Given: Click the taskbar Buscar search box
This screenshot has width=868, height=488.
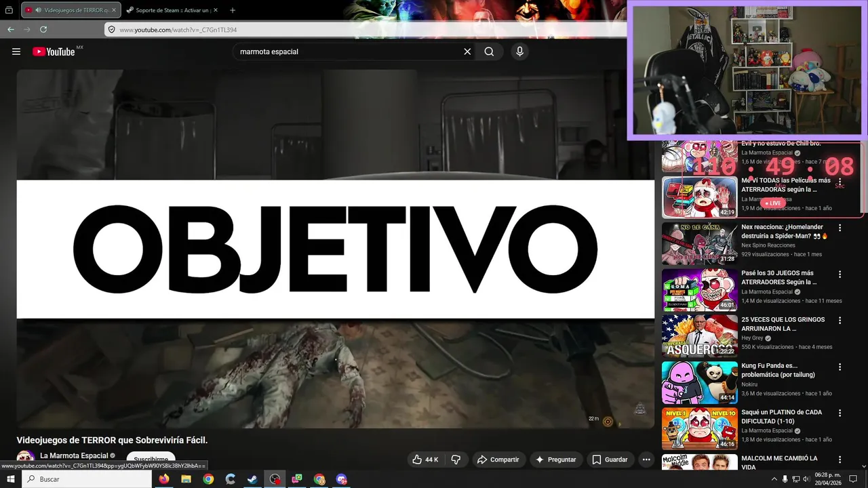Looking at the screenshot, I should pos(87,479).
